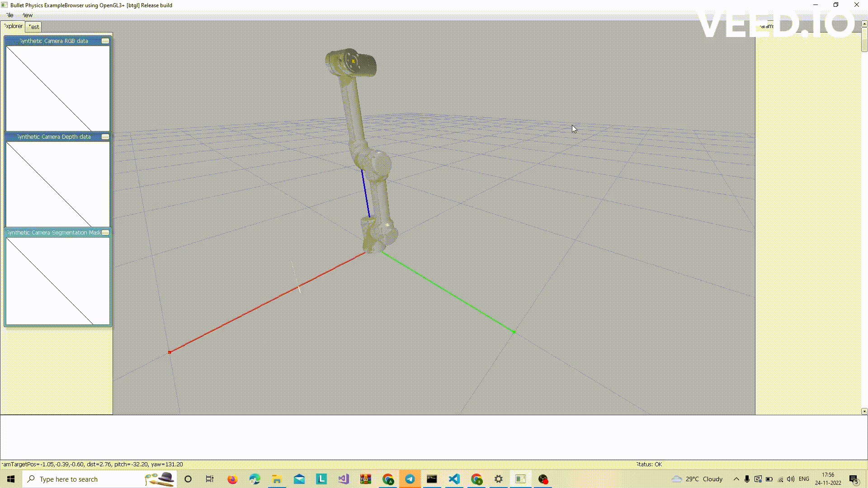This screenshot has height=488, width=868.
Task: Click the button on Synthetic Camera RGB data header
Action: click(x=105, y=41)
